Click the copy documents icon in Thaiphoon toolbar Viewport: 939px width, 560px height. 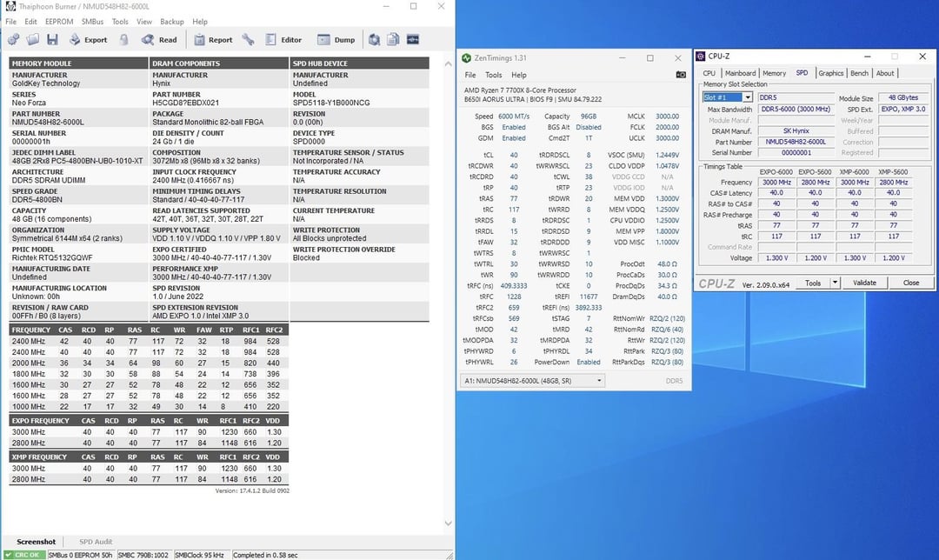[x=394, y=39]
